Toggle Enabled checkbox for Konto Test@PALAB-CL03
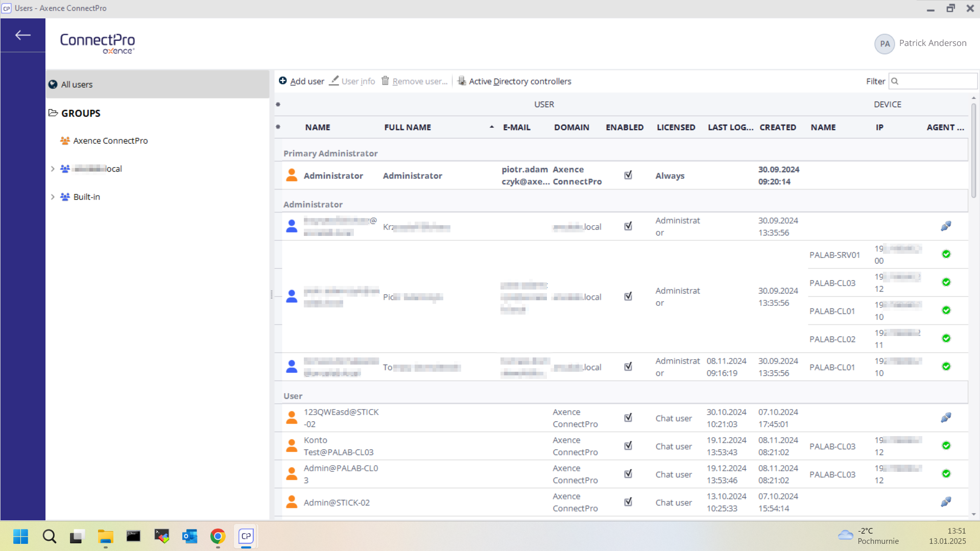The width and height of the screenshot is (980, 551). click(x=628, y=446)
